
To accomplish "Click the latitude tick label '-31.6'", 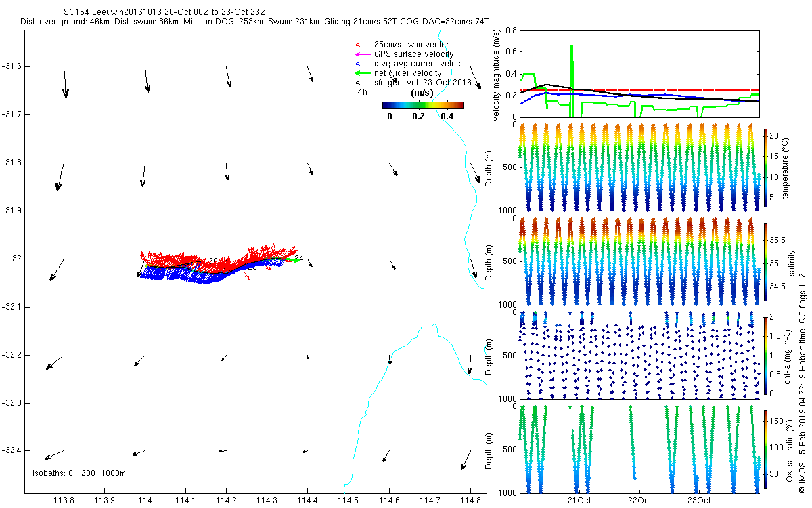I will pos(12,66).
